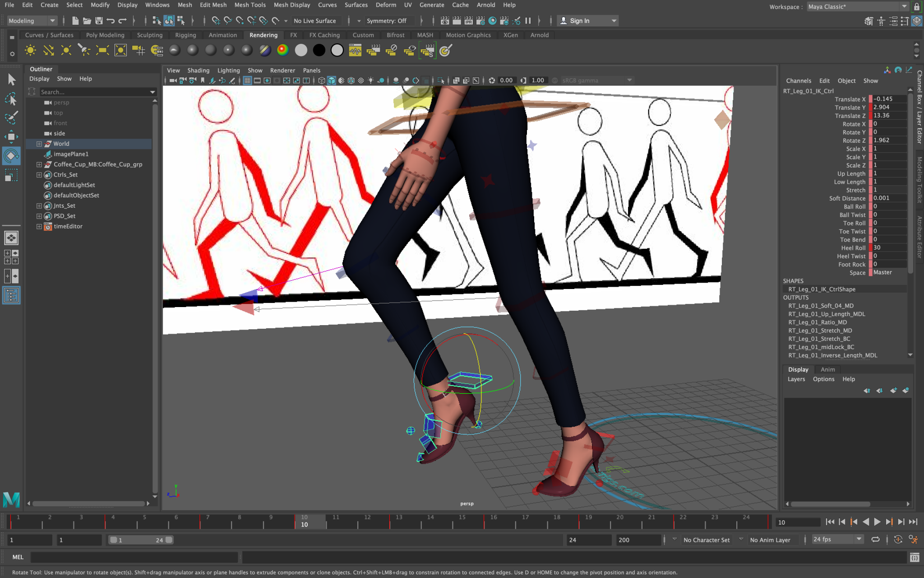Open the Modeling menu set dropdown
924x578 pixels.
point(52,21)
